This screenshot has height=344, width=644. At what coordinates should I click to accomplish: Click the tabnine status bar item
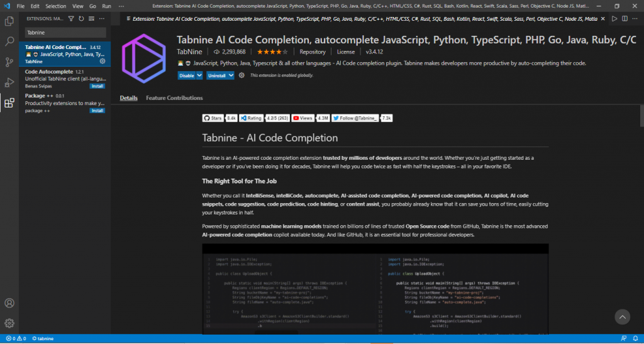[43, 339]
